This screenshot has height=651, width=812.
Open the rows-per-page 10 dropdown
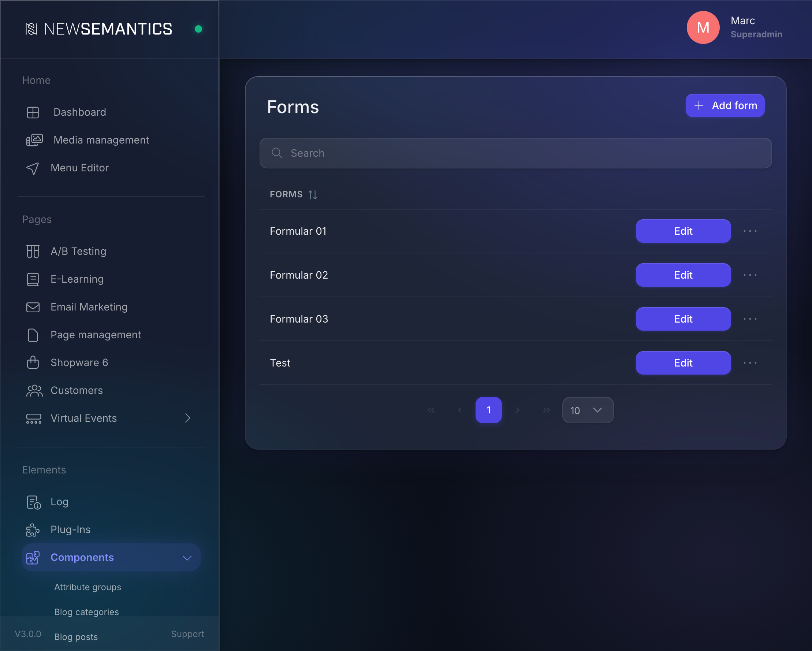point(588,410)
